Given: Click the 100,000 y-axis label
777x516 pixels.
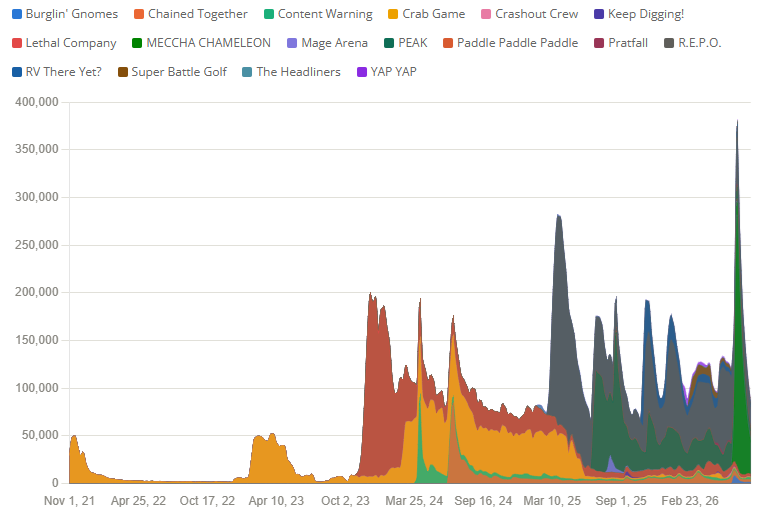Looking at the screenshot, I should tap(37, 388).
